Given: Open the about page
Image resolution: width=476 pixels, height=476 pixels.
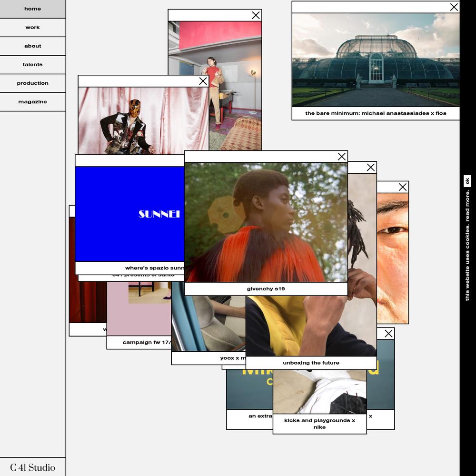Looking at the screenshot, I should tap(32, 46).
